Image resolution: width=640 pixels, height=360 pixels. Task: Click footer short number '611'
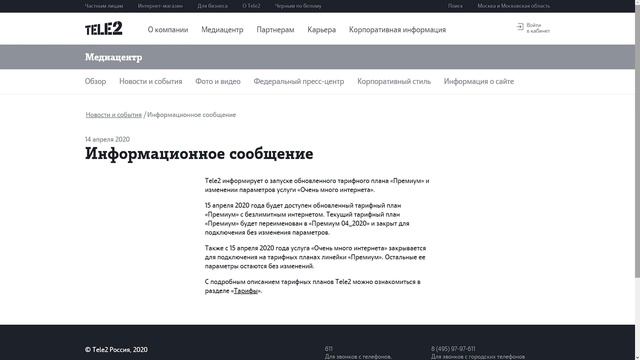(329, 349)
